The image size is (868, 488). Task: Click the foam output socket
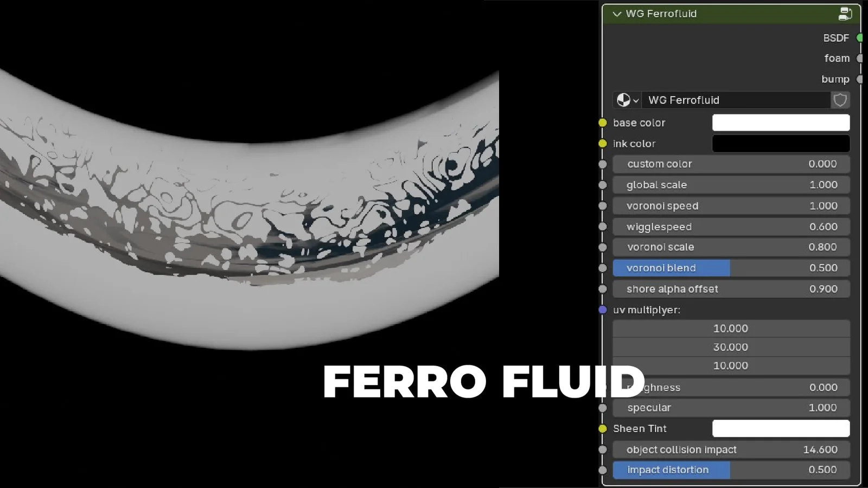pyautogui.click(x=859, y=58)
